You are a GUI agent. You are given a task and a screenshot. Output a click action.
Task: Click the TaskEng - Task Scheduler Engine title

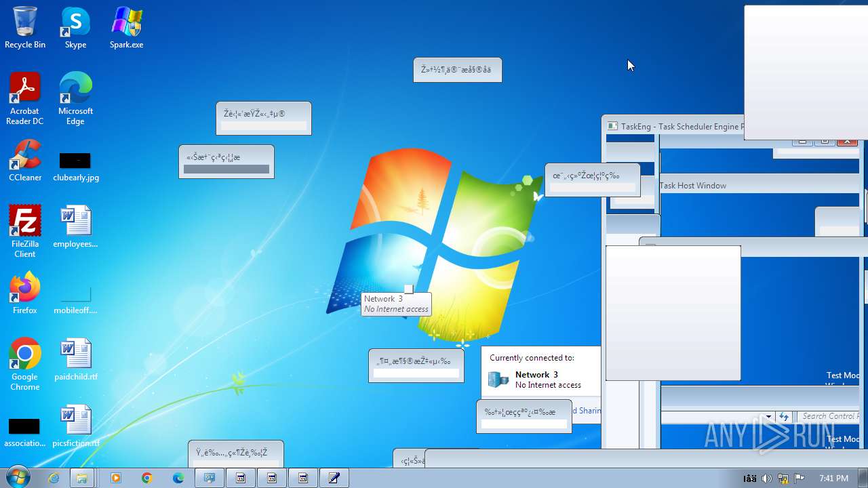(682, 126)
